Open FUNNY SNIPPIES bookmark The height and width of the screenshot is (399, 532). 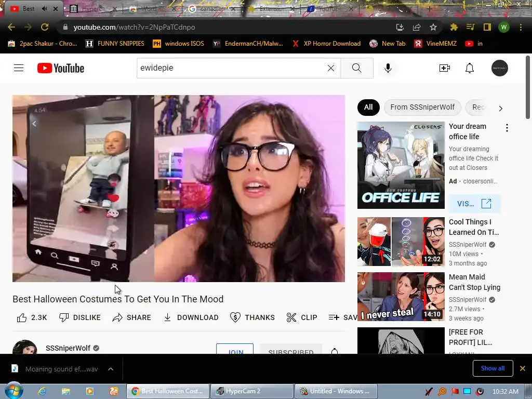(x=115, y=44)
